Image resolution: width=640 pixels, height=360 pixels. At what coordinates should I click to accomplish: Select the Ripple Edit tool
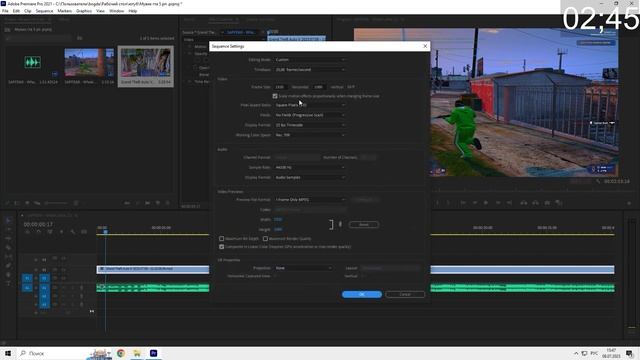[x=9, y=238]
